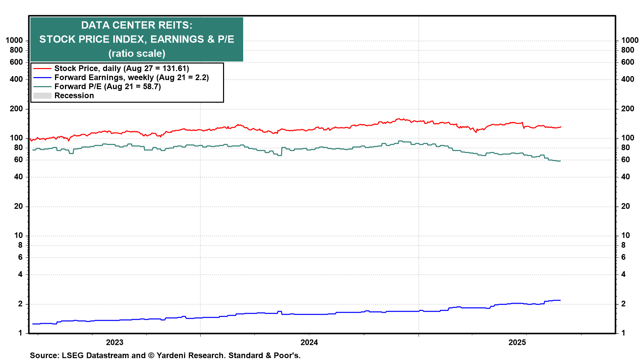Click the left axis 1000 tick label
The width and height of the screenshot is (644, 362).
(x=14, y=41)
